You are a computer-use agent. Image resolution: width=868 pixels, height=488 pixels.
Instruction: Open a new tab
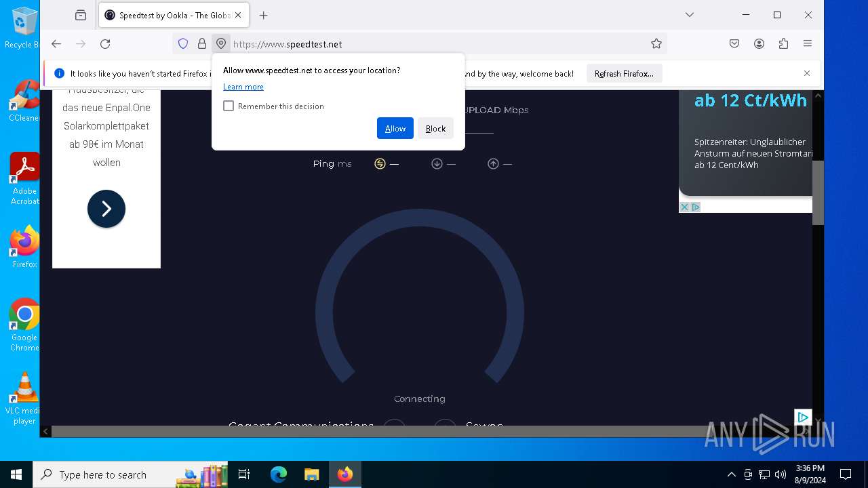pyautogui.click(x=264, y=15)
